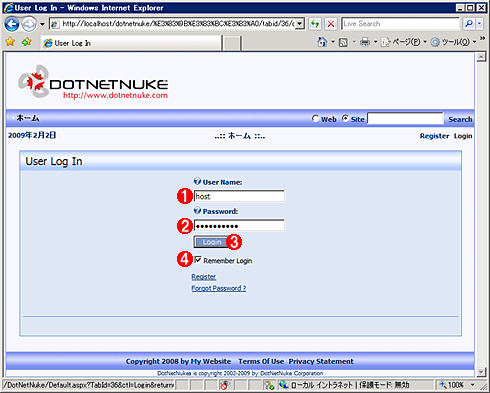Click the Register link below the form

[204, 277]
